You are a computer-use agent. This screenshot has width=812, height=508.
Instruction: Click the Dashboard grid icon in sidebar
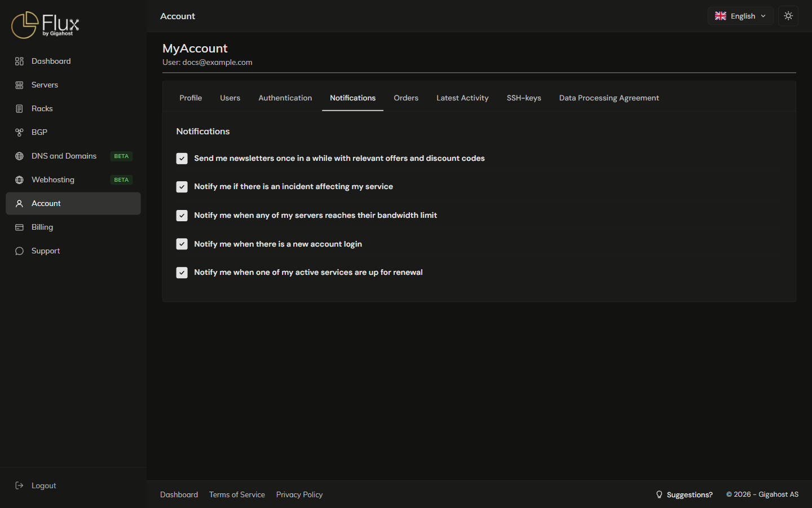pos(19,62)
